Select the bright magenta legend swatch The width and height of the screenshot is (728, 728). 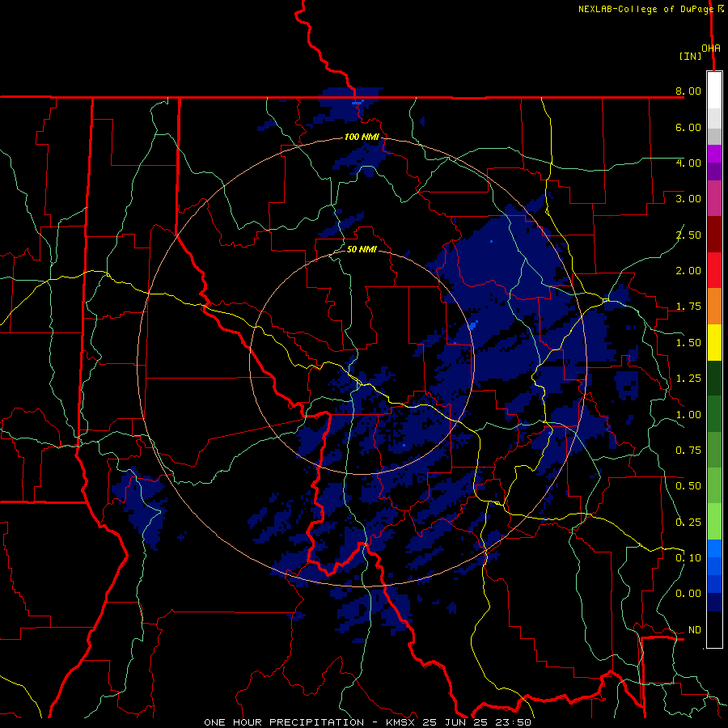(x=714, y=154)
